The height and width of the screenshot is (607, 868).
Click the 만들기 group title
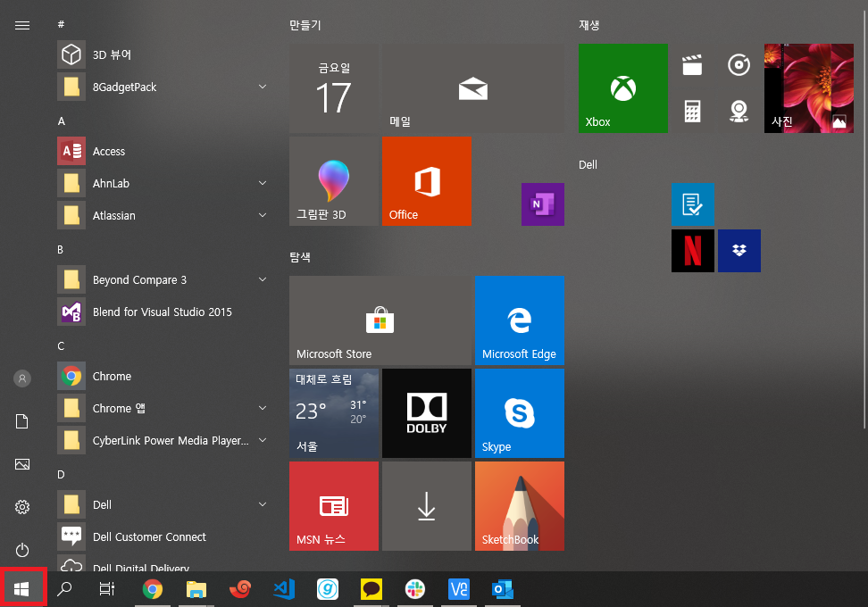coord(305,26)
